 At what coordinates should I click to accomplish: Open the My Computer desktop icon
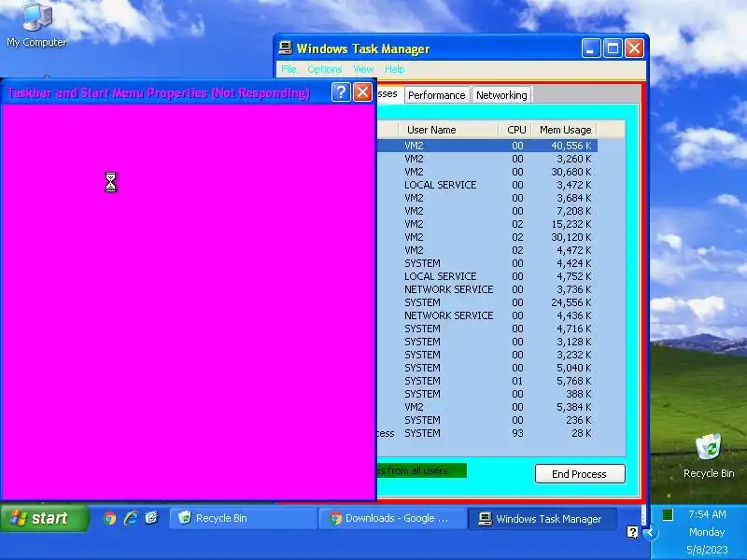[x=36, y=25]
